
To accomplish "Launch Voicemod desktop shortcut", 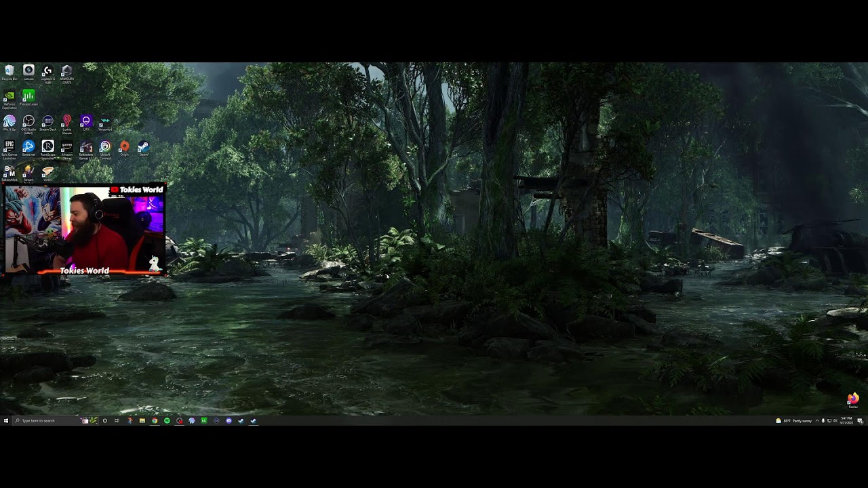I will [x=105, y=123].
